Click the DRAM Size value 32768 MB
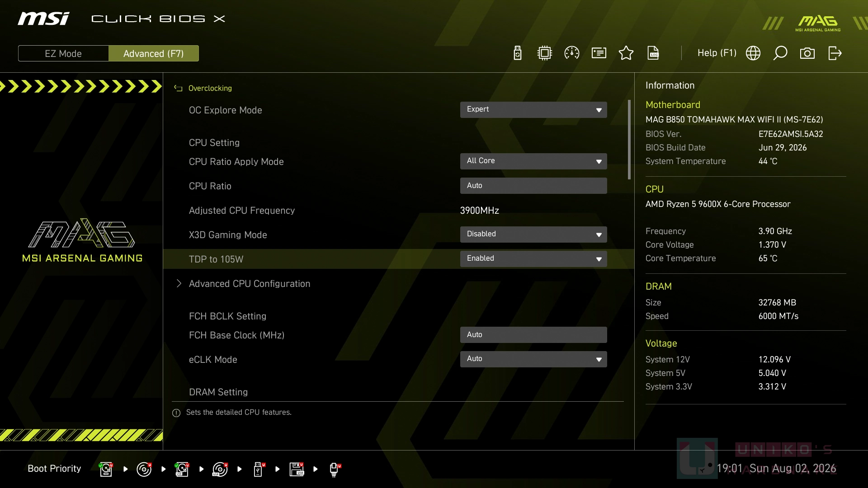Screen dimensions: 868x488 click(777, 303)
